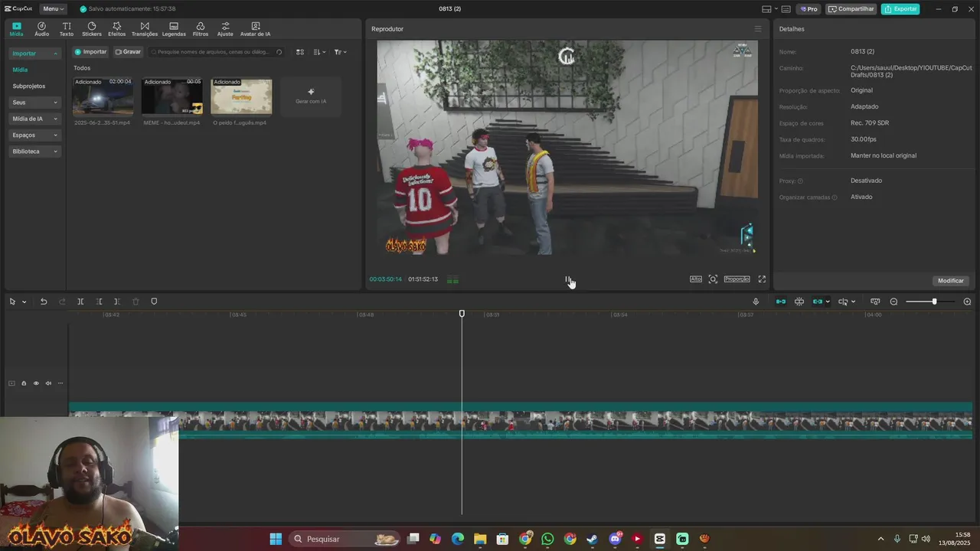The height and width of the screenshot is (551, 980).
Task: Mute the main video track
Action: pos(48,383)
